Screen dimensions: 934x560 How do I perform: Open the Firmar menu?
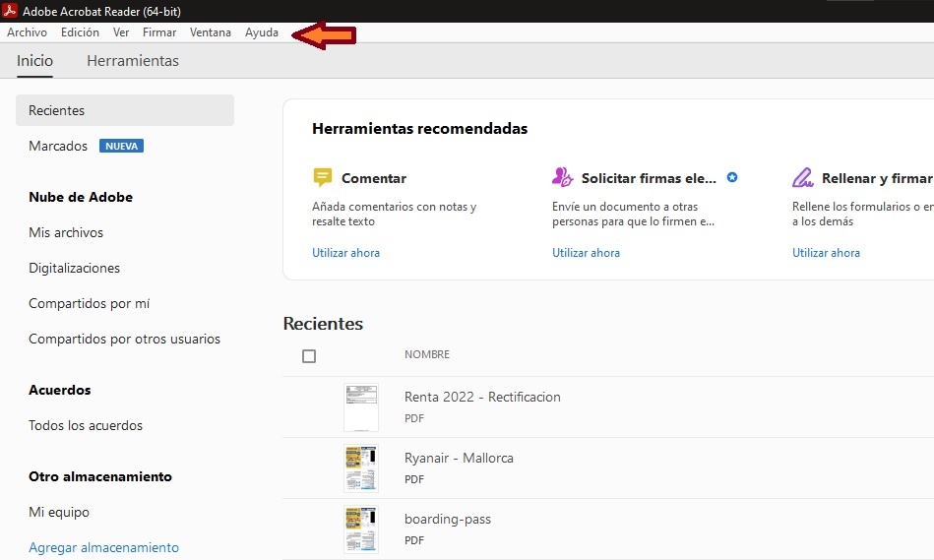(x=159, y=32)
